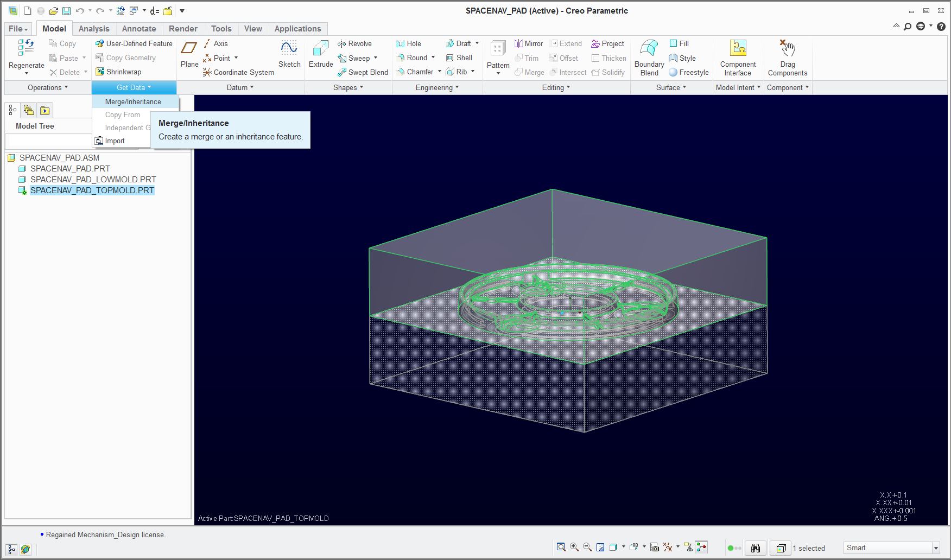Viewport: 951px width, 560px height.
Task: Expand the Component group dropdown
Action: pos(788,87)
